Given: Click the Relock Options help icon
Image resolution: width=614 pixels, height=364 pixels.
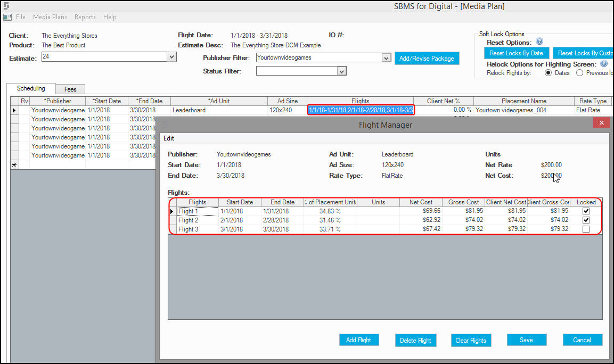Looking at the screenshot, I should pos(604,64).
